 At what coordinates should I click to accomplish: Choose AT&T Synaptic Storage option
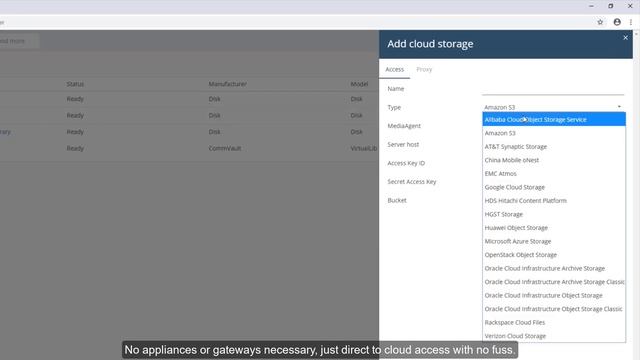pyautogui.click(x=554, y=147)
